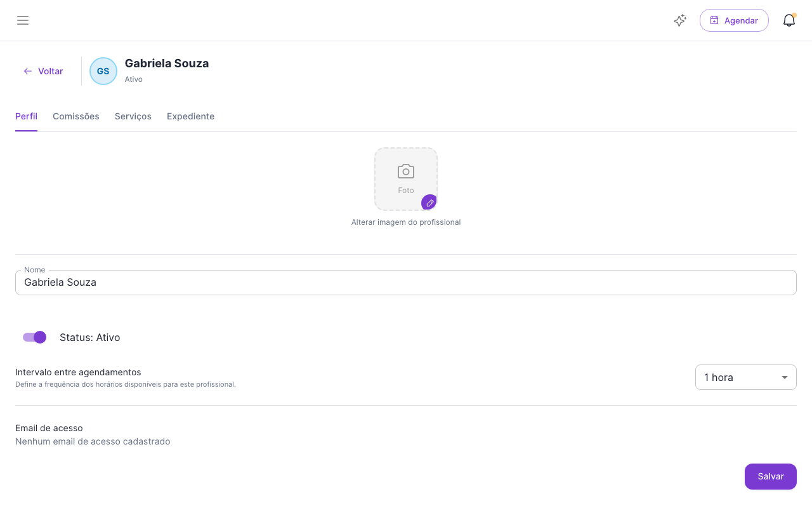The image size is (812, 508).
Task: Click the Foto upload placeholder
Action: 406,179
